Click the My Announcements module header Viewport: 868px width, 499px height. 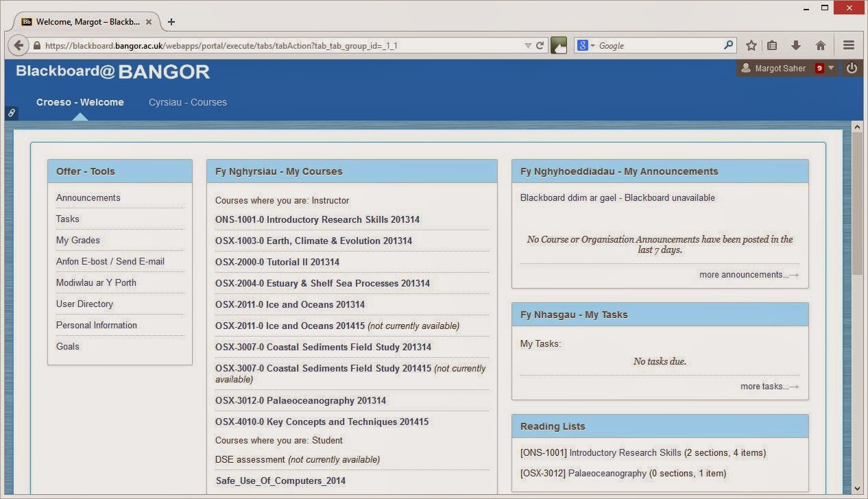[660, 171]
